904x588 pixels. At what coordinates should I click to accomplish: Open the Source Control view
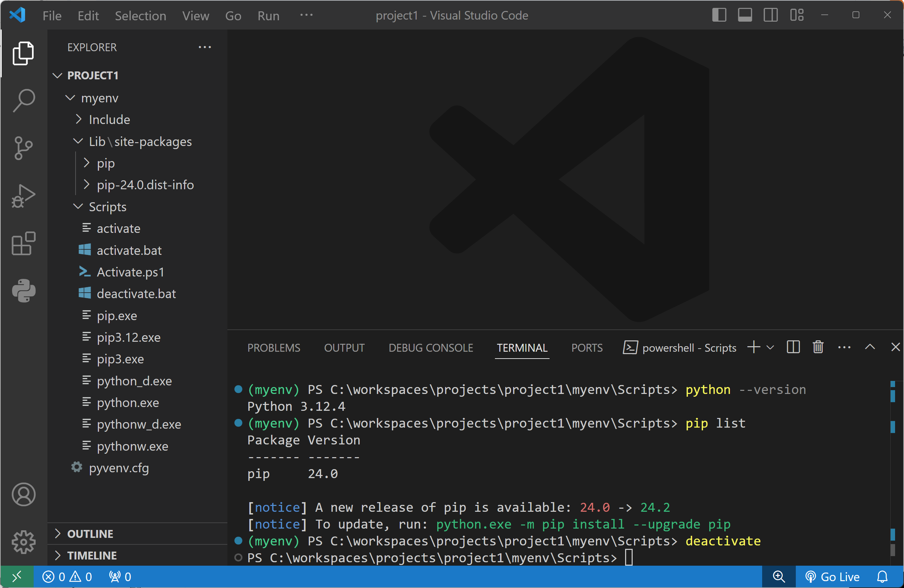tap(24, 148)
